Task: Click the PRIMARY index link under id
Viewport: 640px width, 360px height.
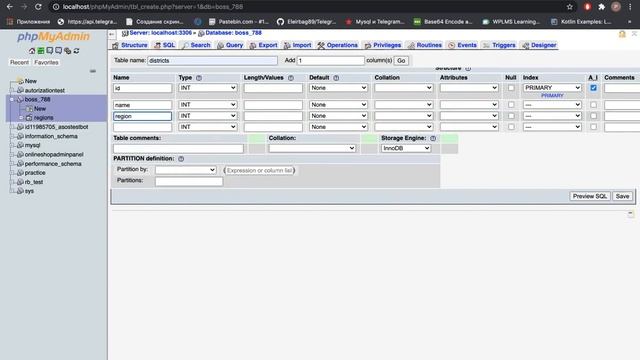Action: 552,96
